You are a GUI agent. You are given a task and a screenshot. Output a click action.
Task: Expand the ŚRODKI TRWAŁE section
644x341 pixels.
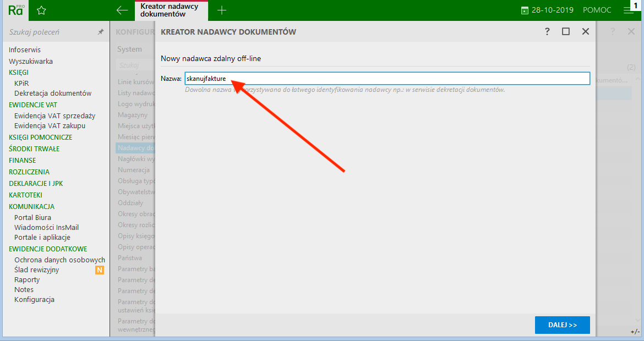34,149
